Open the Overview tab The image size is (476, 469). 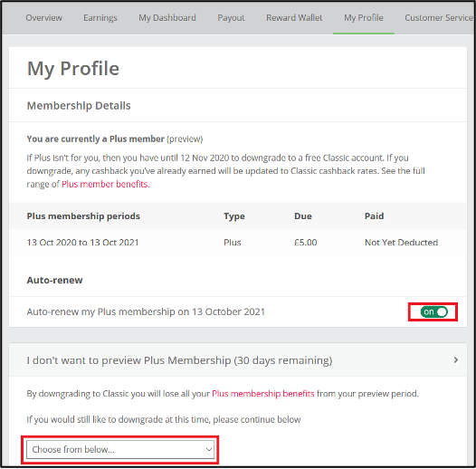pyautogui.click(x=43, y=18)
